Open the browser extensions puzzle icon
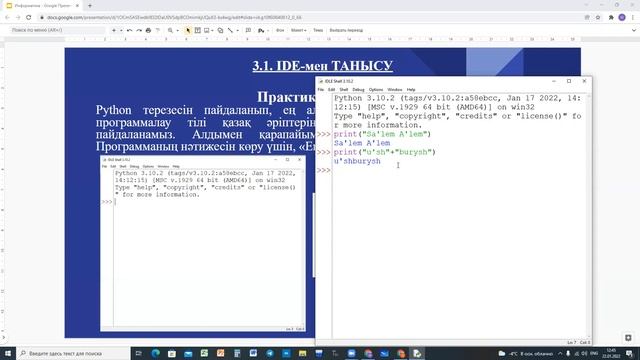The height and width of the screenshot is (360, 640). [x=611, y=18]
